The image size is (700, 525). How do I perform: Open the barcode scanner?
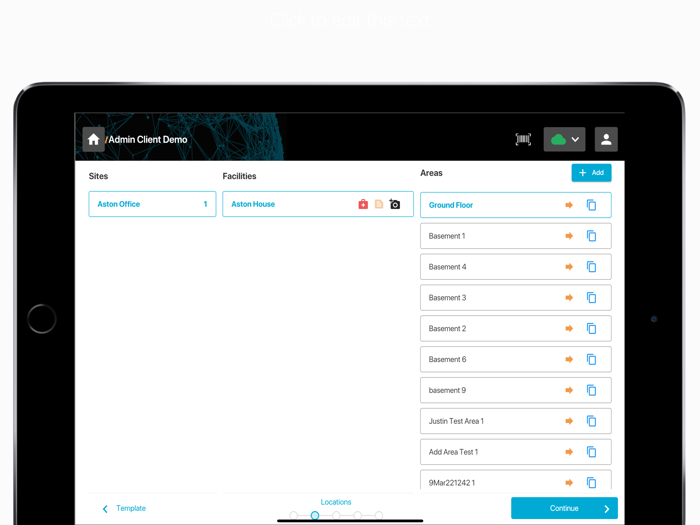click(x=523, y=139)
